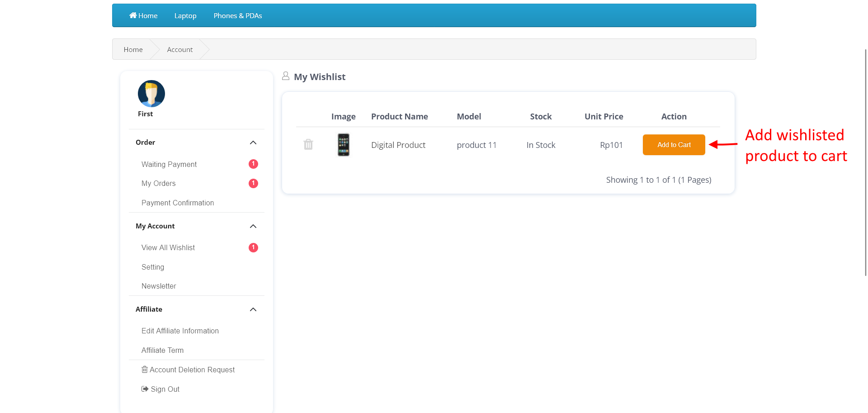
Task: Click the user avatar labeled First
Action: tap(151, 94)
